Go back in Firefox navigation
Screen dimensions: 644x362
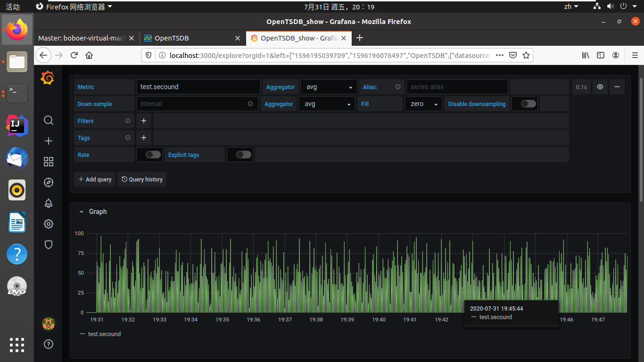tap(43, 55)
